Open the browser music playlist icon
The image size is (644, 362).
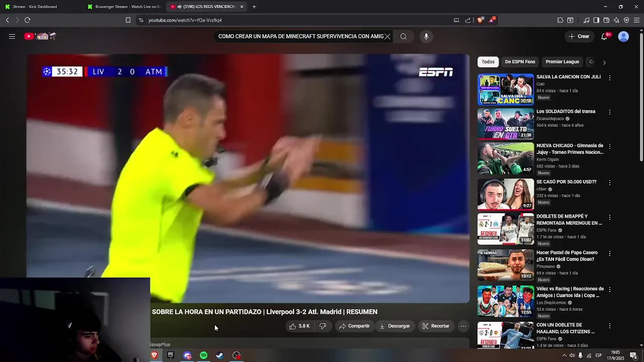586,20
